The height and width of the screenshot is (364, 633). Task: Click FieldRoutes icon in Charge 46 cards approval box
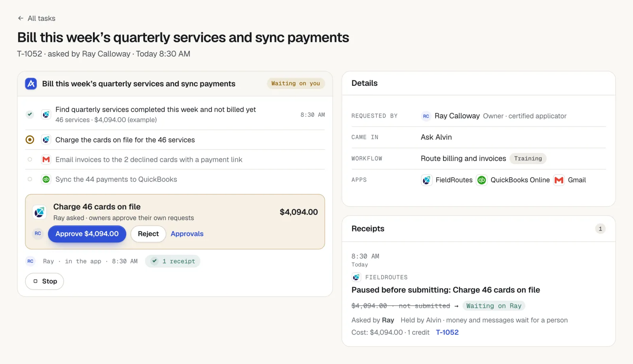(39, 212)
